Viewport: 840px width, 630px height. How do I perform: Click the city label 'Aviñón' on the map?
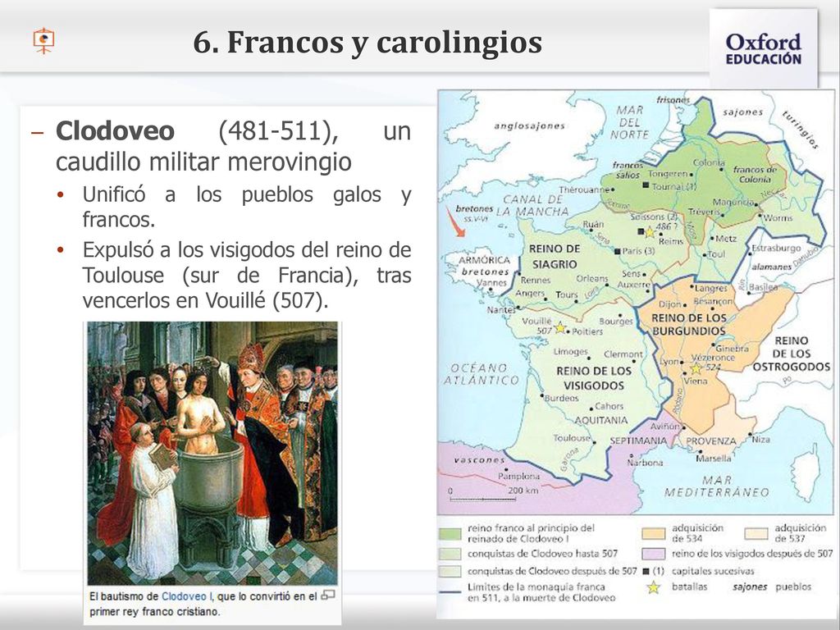(664, 427)
